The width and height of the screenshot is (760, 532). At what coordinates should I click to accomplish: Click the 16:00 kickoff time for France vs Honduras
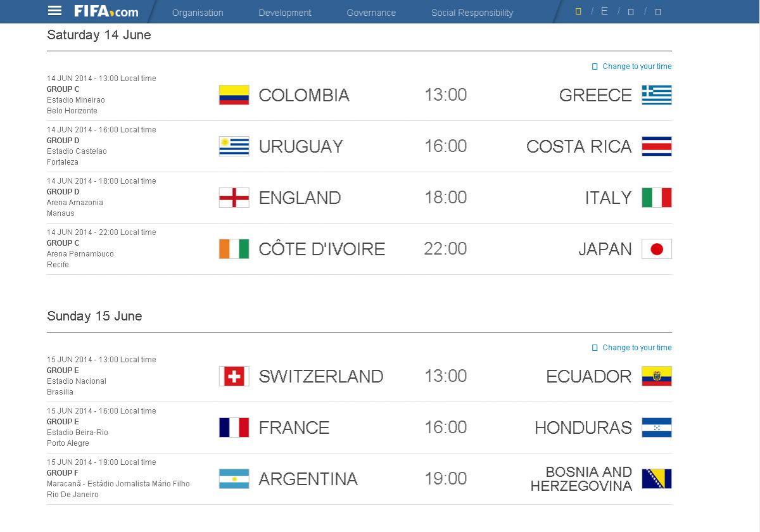445,427
